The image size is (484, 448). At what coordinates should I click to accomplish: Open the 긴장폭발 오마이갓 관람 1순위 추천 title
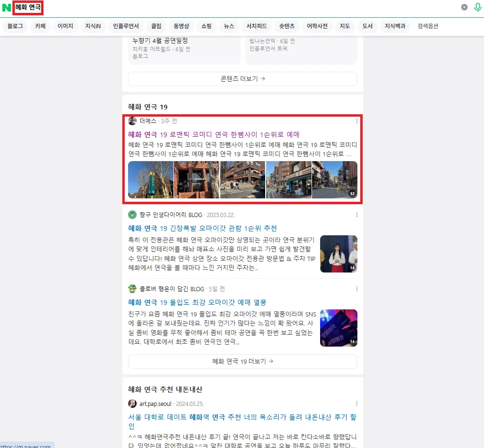point(203,229)
